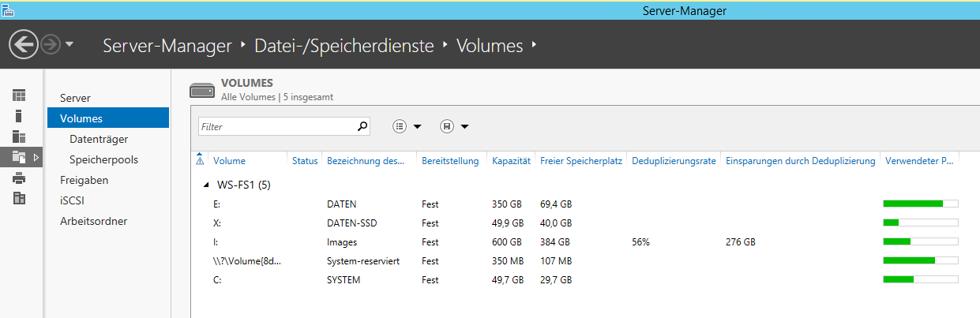Click the System-reserviert label cell
This screenshot has height=318, width=980.
362,261
